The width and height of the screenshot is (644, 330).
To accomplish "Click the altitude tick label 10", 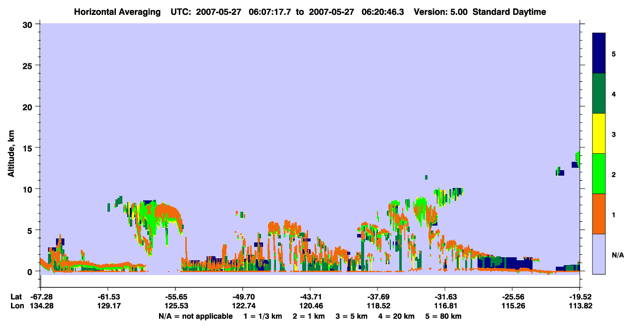I will coord(29,189).
